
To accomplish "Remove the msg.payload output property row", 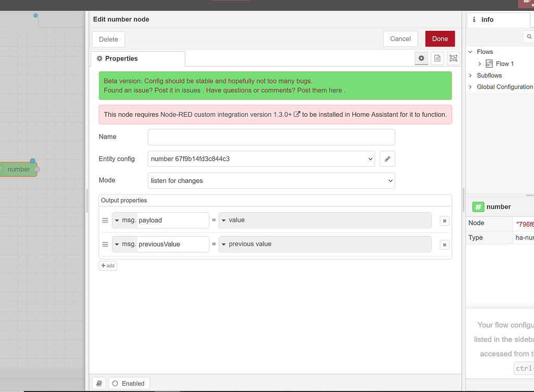I will point(444,220).
